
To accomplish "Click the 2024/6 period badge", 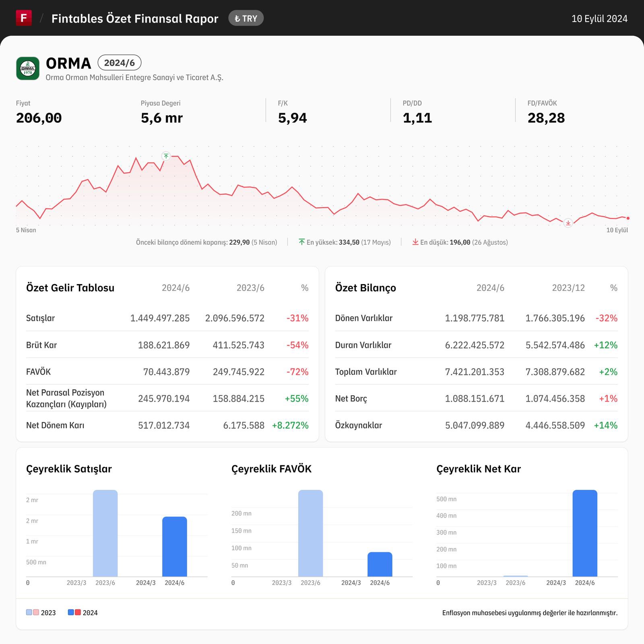I will 120,63.
